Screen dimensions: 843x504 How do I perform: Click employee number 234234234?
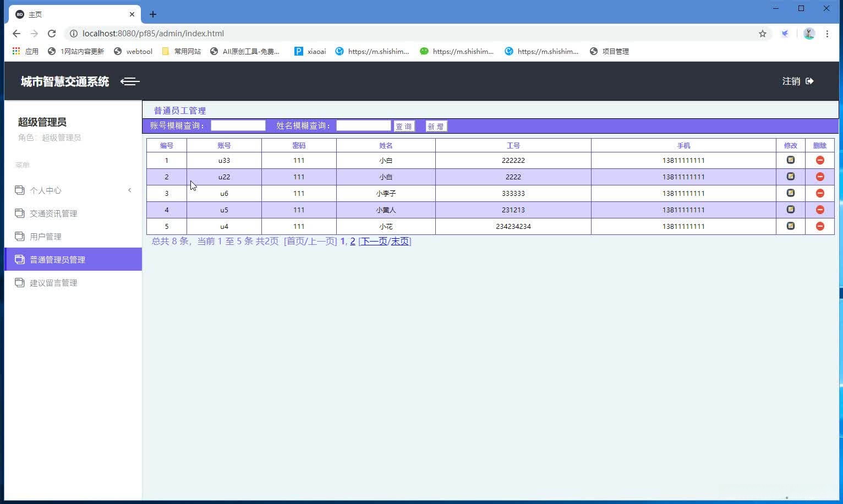point(513,226)
